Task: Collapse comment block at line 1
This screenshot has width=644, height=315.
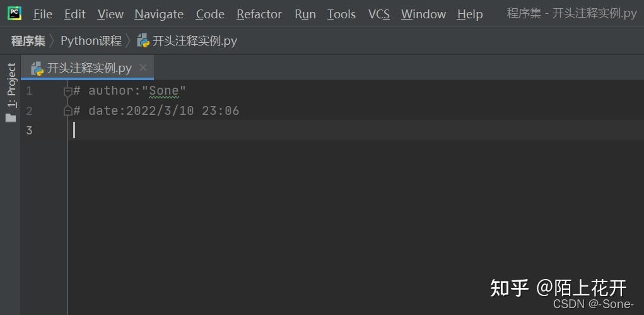Action: click(68, 92)
